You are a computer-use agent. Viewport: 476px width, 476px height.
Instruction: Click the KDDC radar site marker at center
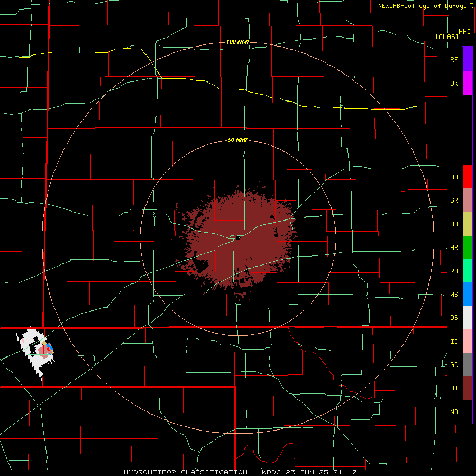pos(237,237)
